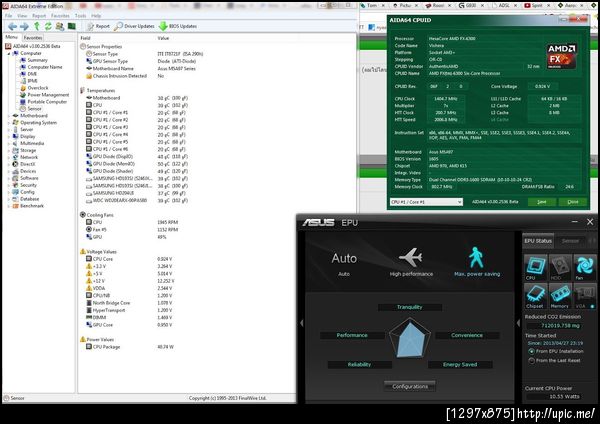Open BIOS Updates from the toolbar
Viewport: 600px width, 424px height.
click(178, 26)
